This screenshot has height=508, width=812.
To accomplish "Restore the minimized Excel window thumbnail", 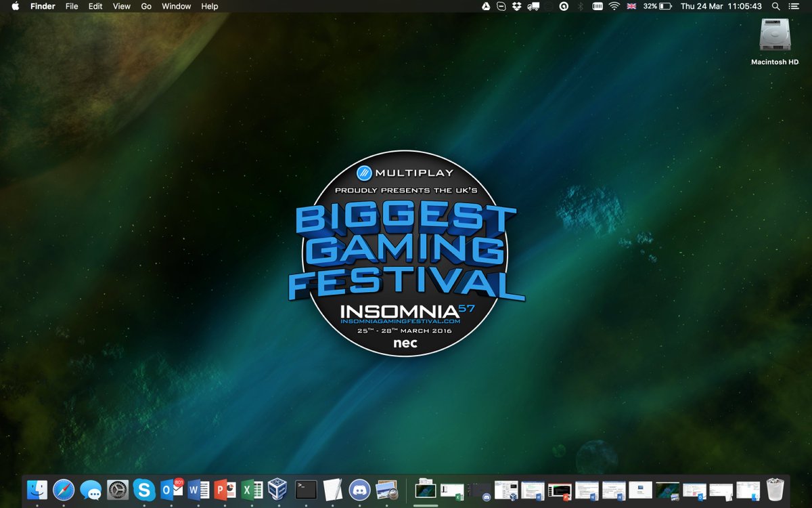I will (x=452, y=490).
